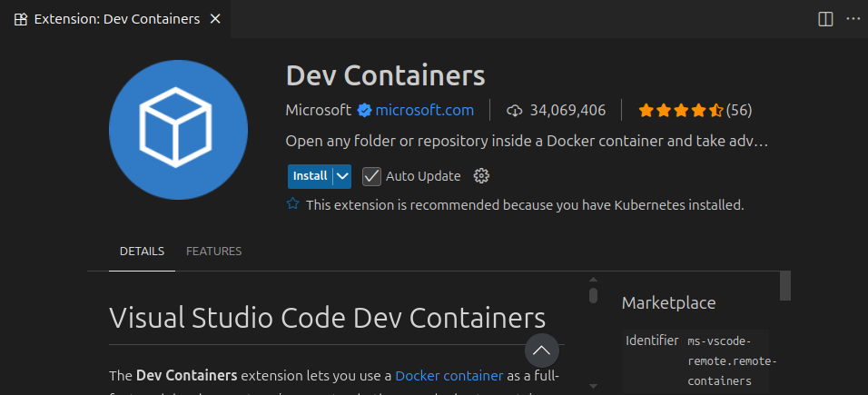This screenshot has height=395, width=868.
Task: Click the Dev Containers extension title
Action: click(385, 76)
